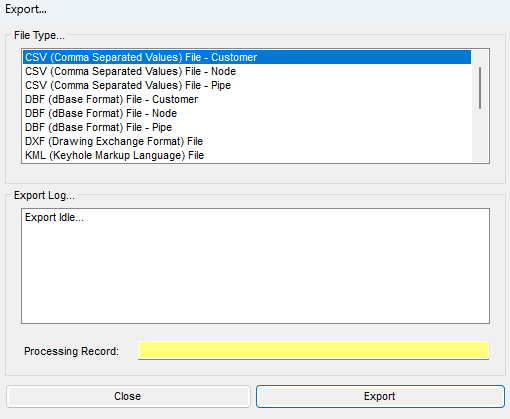
Task: Click scrollbar track below the thumb
Action: point(480,135)
